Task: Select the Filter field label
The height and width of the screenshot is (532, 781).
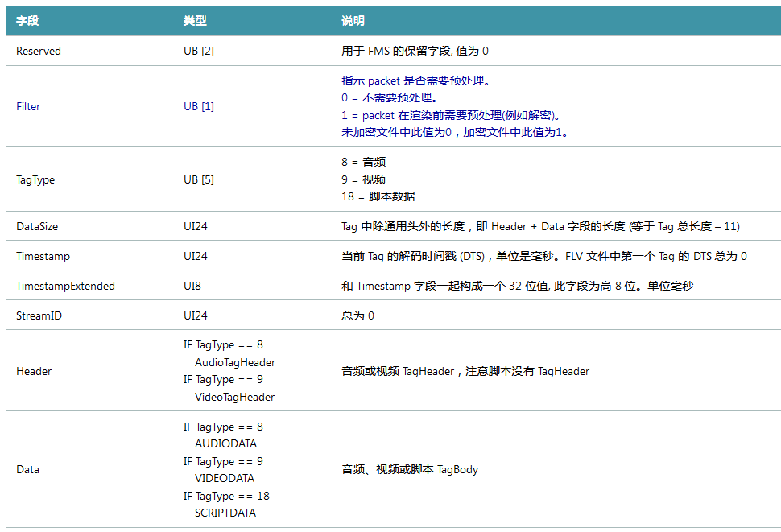Action: click(28, 106)
